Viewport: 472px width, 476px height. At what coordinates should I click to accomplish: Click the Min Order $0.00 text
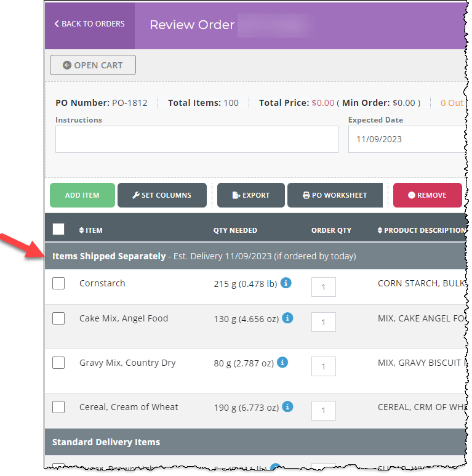point(378,103)
